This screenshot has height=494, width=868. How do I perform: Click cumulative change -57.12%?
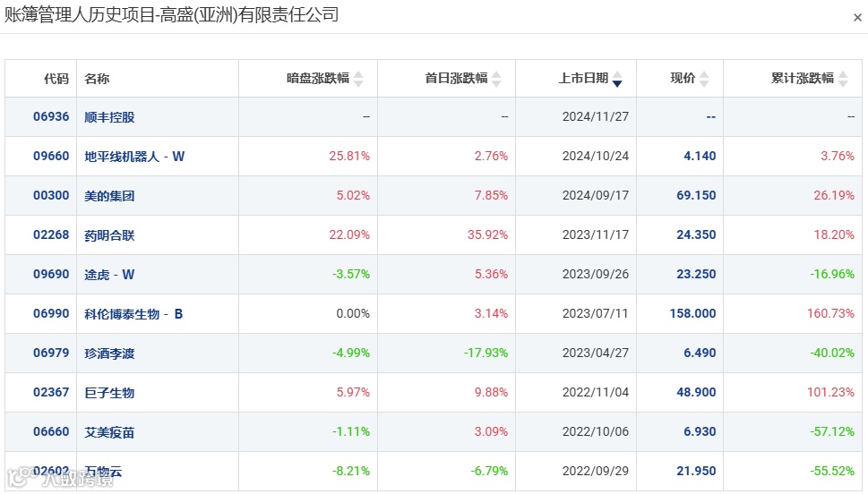[832, 431]
